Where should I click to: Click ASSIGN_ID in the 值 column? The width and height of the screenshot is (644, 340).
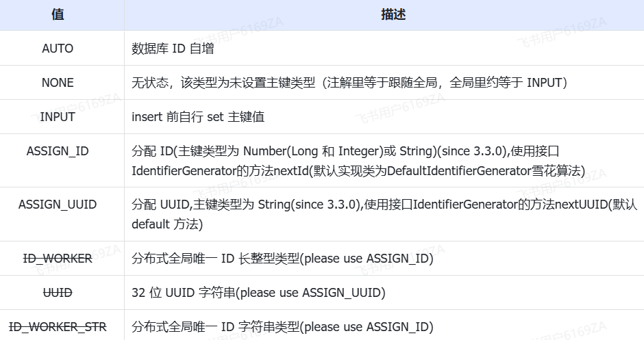pos(58,151)
